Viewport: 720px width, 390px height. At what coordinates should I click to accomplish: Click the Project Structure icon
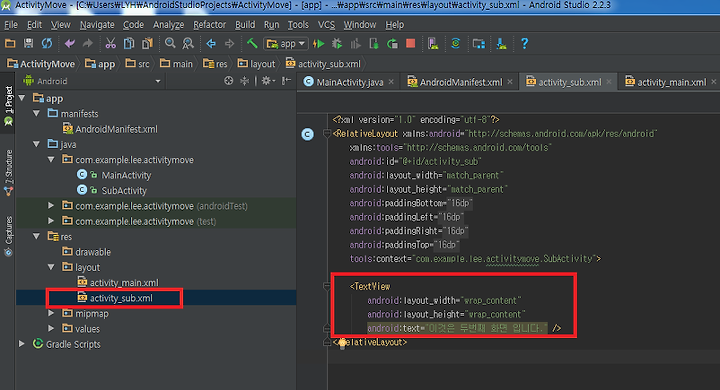[x=479, y=44]
